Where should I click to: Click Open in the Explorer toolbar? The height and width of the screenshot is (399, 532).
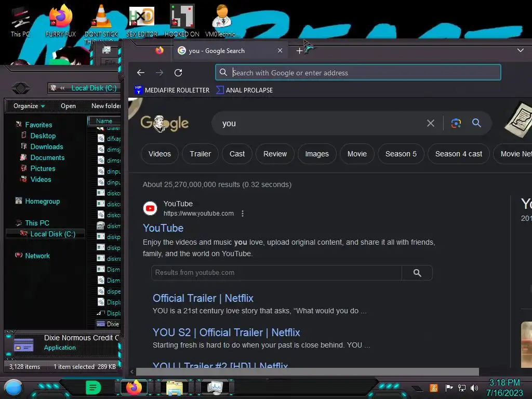pos(68,106)
